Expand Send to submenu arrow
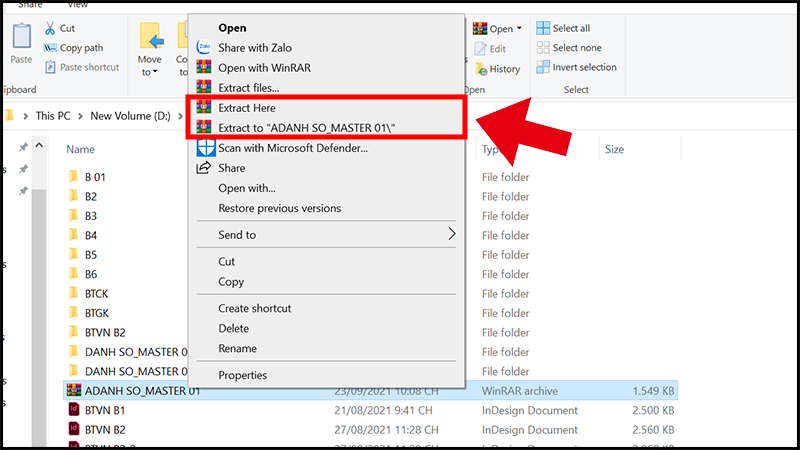800x450 pixels. click(452, 234)
